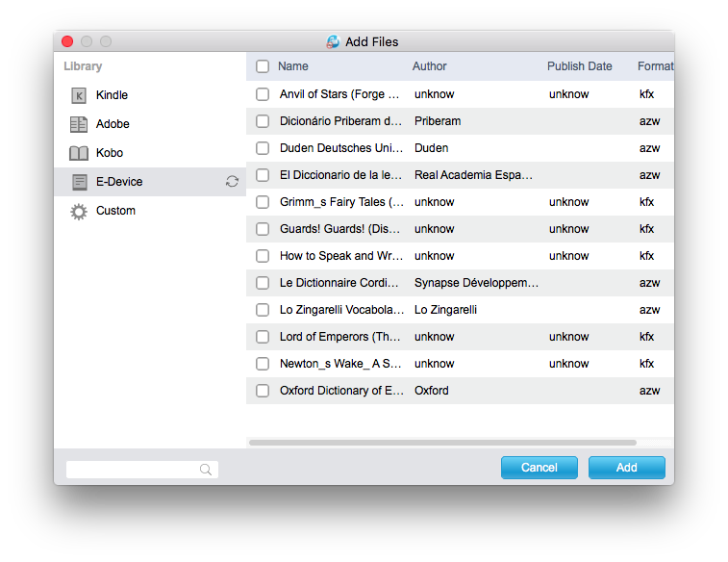Click the Add Files title icon

[x=333, y=41]
